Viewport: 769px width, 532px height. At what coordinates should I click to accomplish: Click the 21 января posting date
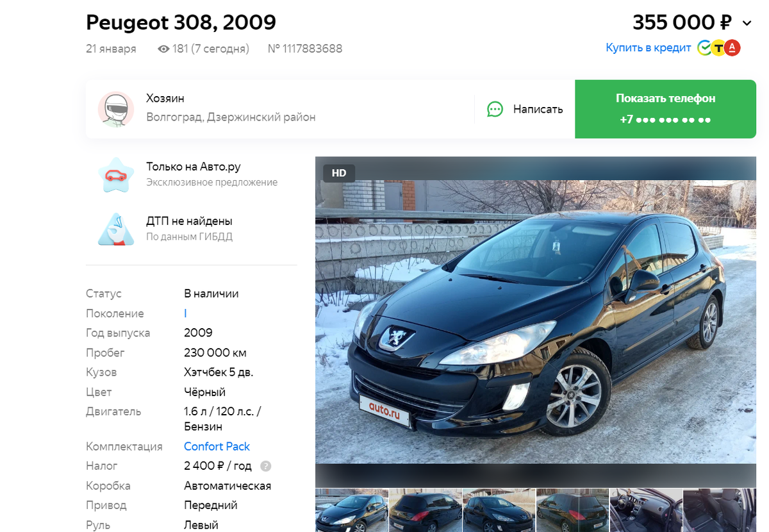pos(111,49)
